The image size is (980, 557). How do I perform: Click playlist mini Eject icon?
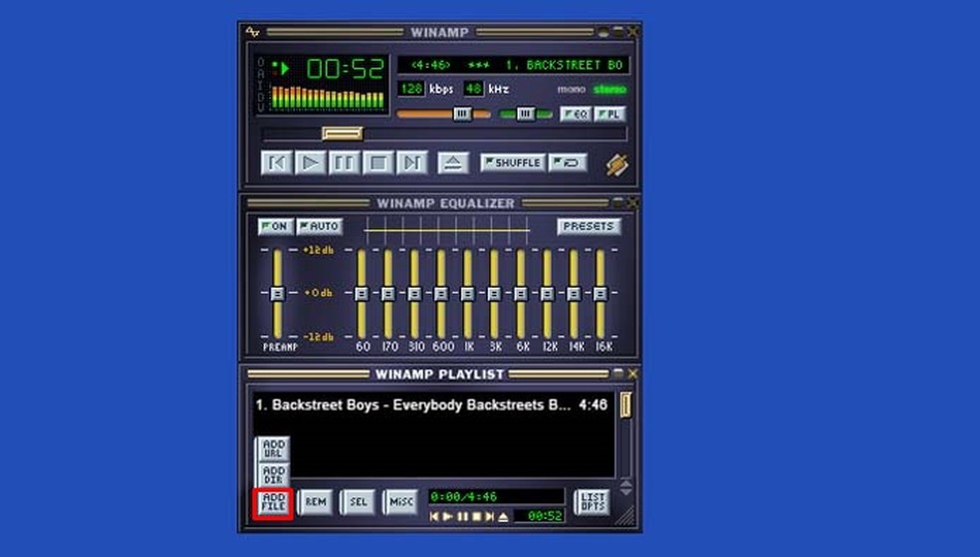point(503,517)
